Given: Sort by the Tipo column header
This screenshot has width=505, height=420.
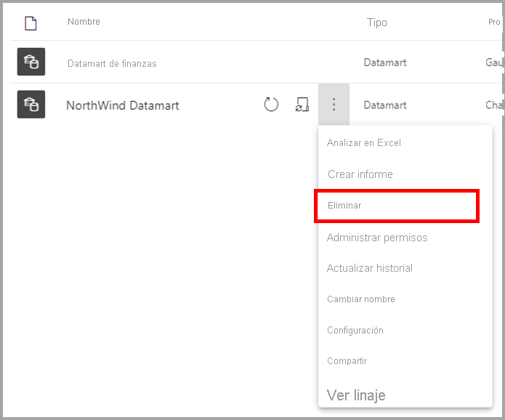Looking at the screenshot, I should coord(376,23).
